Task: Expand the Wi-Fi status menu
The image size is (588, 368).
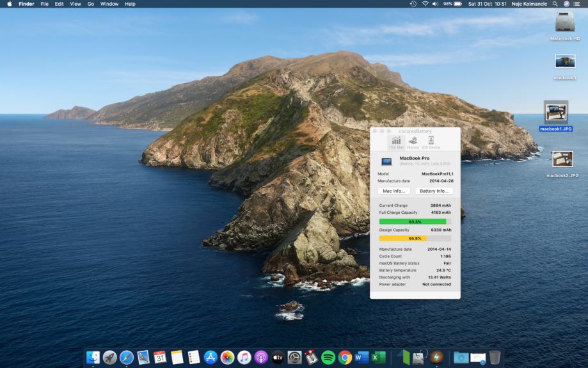Action: (425, 4)
